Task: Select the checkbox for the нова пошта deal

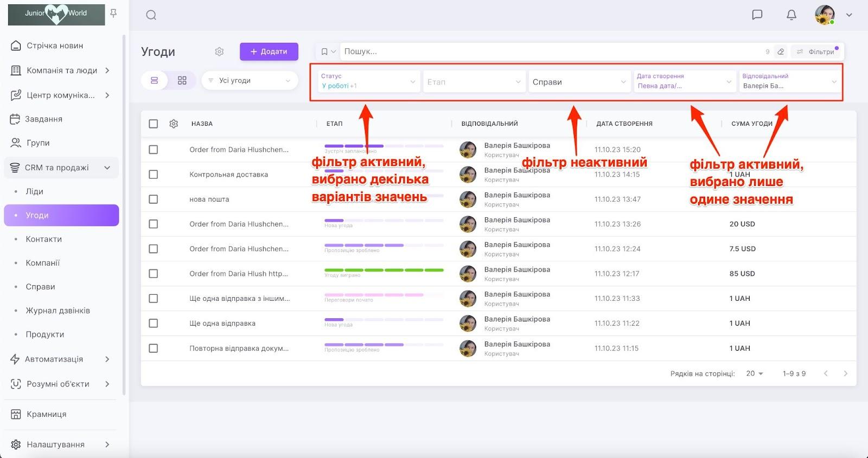Action: tap(154, 199)
